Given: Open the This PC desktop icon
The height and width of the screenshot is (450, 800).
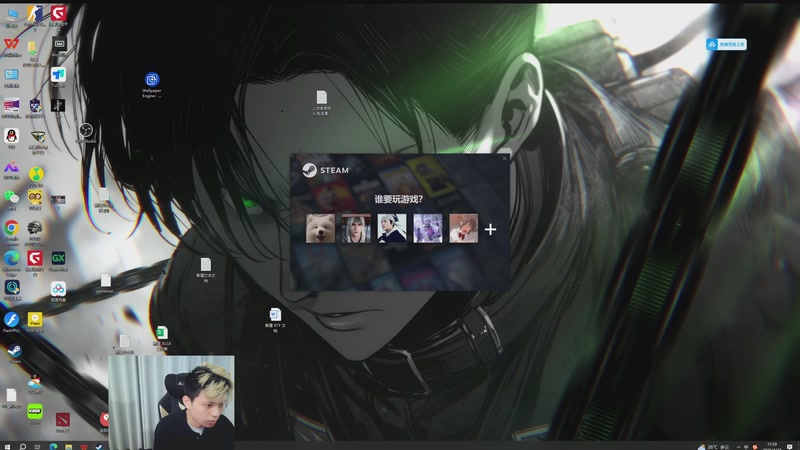Looking at the screenshot, I should [11, 14].
